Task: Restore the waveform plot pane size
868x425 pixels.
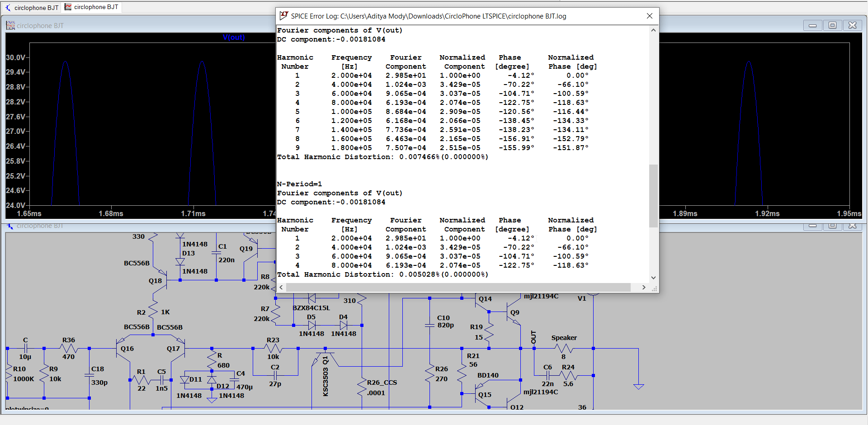Action: [832, 25]
